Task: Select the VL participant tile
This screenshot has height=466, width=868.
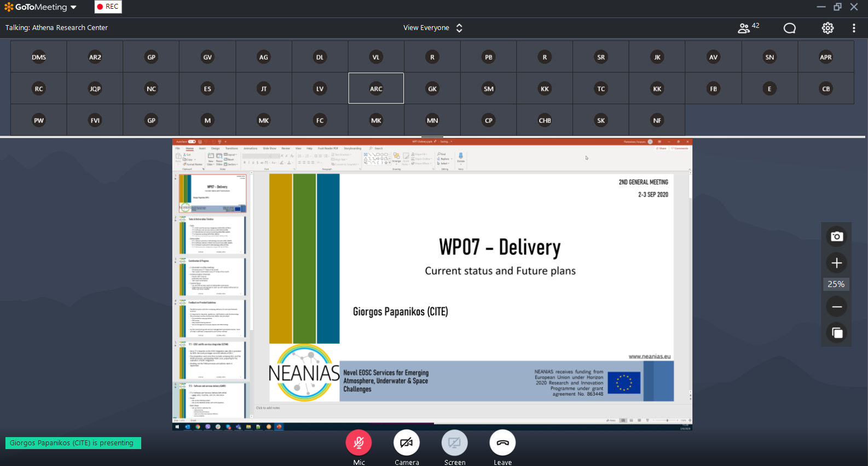Action: 376,57
